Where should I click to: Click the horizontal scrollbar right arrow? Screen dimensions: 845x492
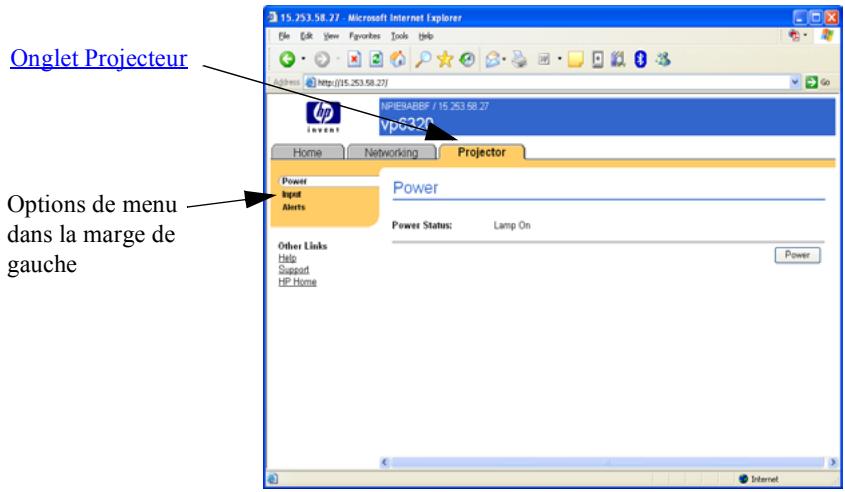833,462
